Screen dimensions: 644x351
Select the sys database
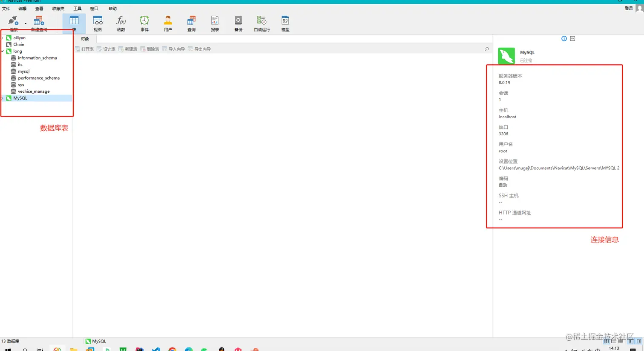[x=21, y=85]
